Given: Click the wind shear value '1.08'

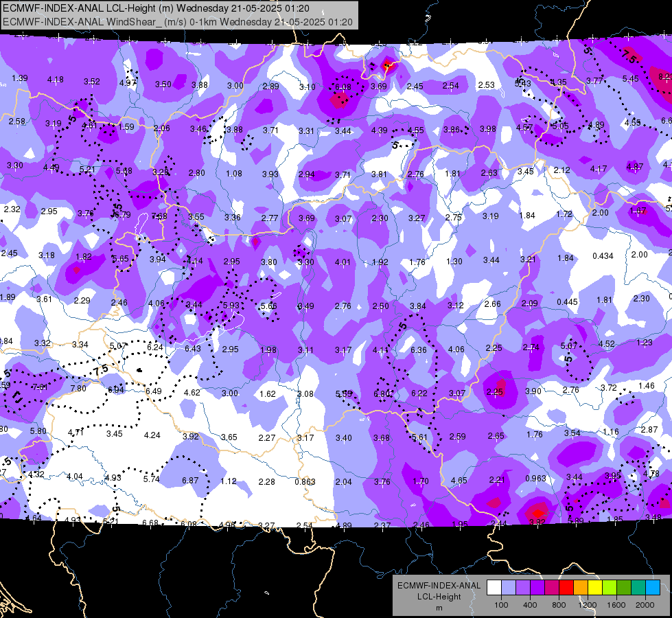Looking at the screenshot, I should [x=234, y=174].
